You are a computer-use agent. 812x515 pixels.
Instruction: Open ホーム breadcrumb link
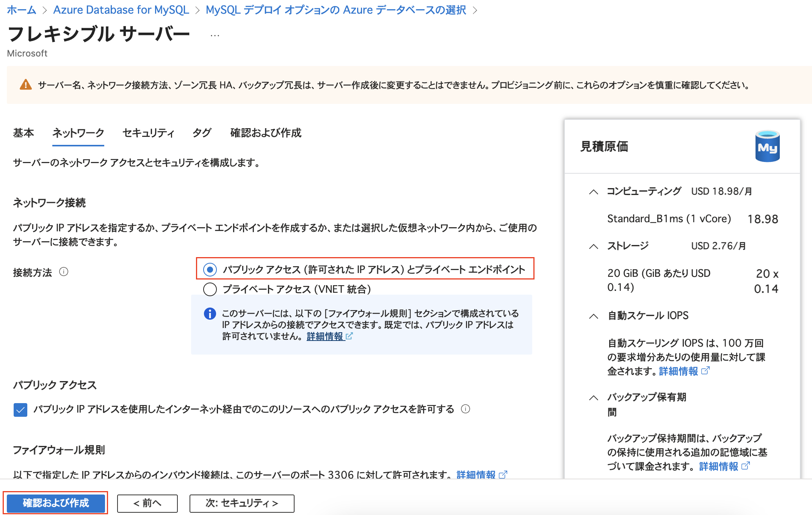22,10
